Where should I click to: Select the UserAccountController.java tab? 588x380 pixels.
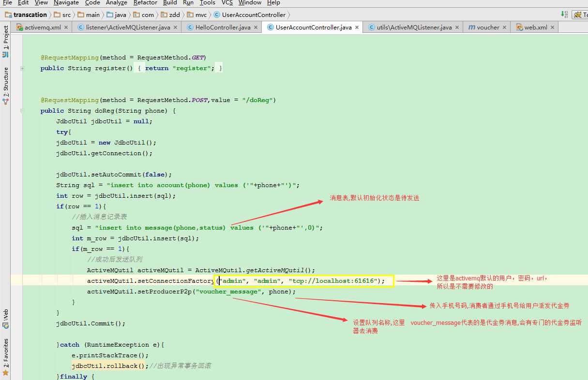tap(313, 27)
